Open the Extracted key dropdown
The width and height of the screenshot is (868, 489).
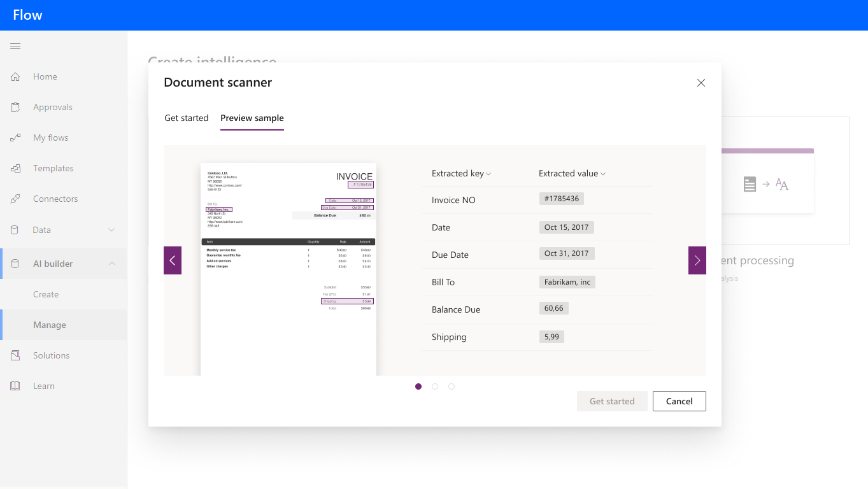pos(460,173)
